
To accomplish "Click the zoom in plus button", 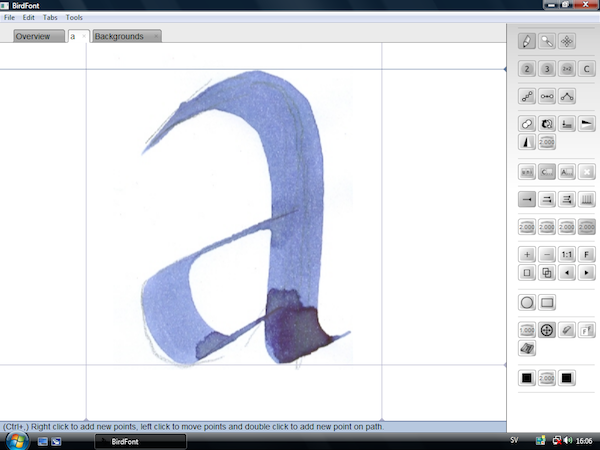I will coord(527,254).
